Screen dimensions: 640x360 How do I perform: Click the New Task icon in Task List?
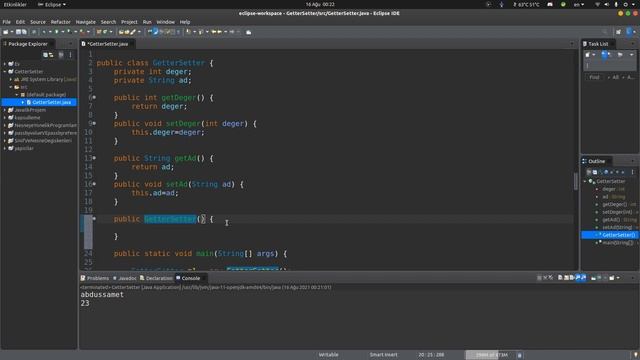(x=588, y=55)
